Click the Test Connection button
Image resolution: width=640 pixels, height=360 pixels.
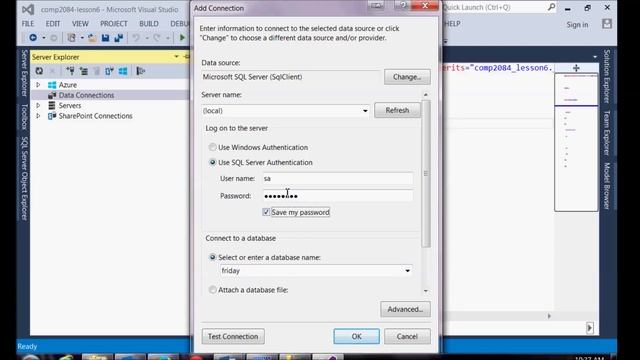233,336
